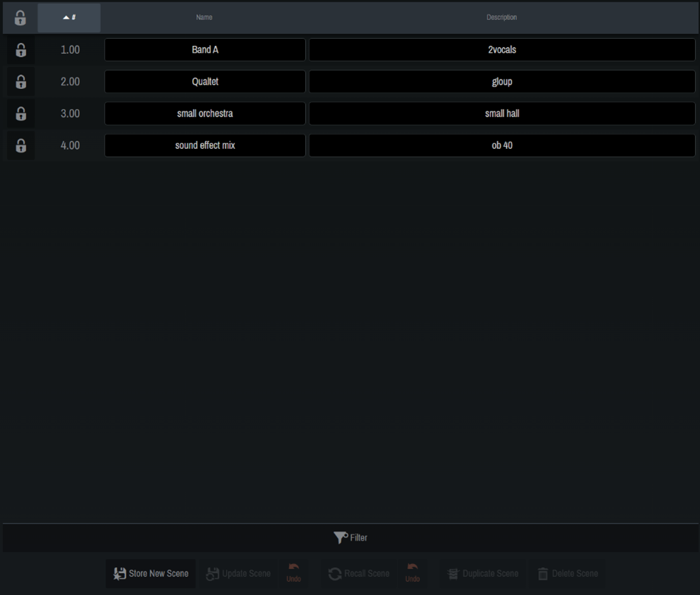Click the Filter funnel icon

click(340, 537)
